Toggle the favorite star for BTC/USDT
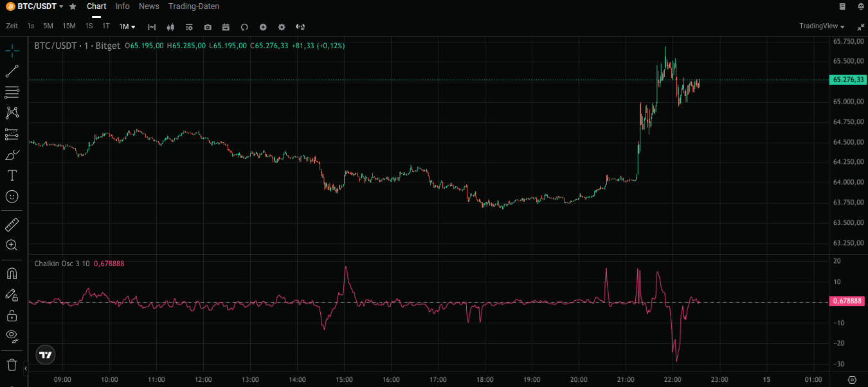The image size is (868, 387). [73, 6]
